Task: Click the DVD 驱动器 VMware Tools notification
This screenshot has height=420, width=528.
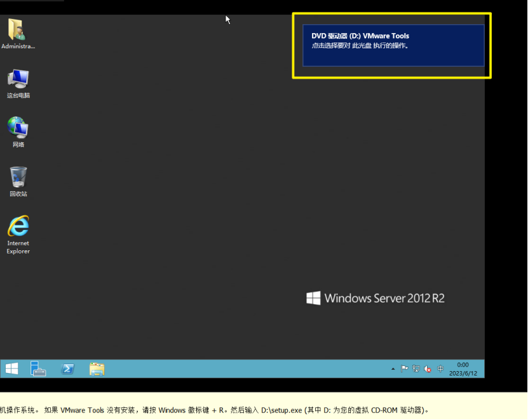Action: (x=393, y=46)
